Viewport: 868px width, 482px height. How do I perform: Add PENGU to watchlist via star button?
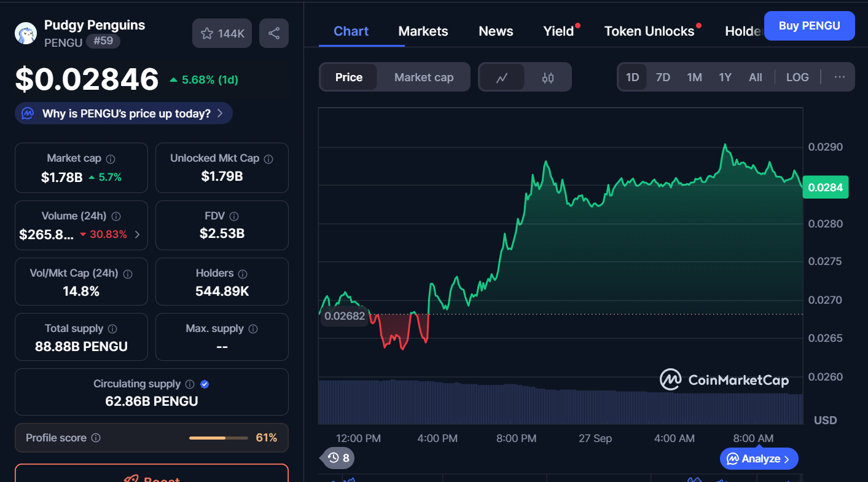click(x=222, y=33)
